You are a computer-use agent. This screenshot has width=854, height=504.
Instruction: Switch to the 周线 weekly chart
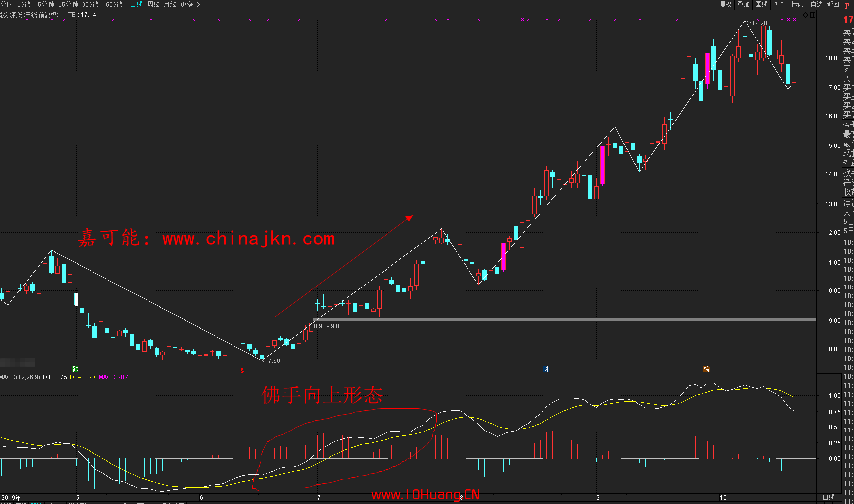[x=153, y=4]
